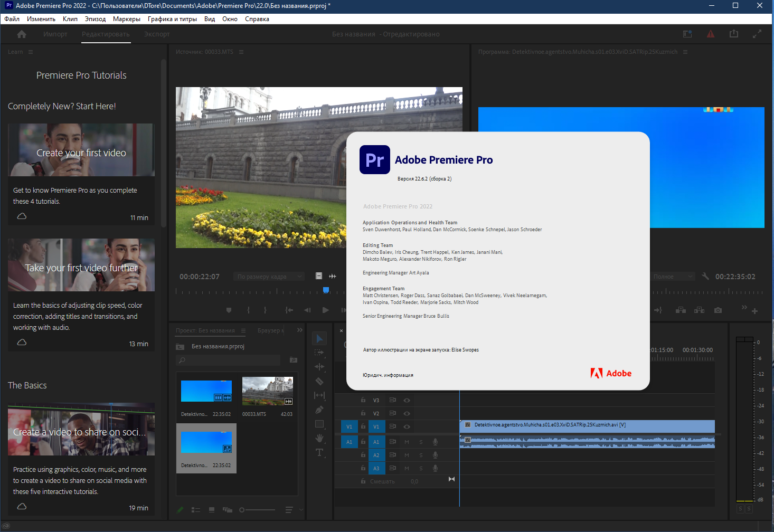774x532 pixels.
Task: Open the Learn panel menu
Action: pyautogui.click(x=31, y=52)
